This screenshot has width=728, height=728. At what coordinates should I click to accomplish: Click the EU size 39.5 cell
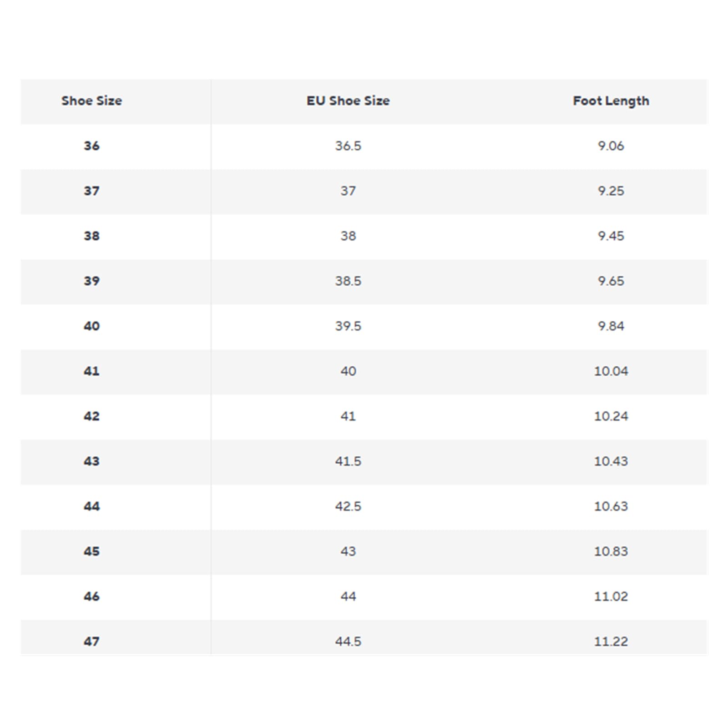point(348,326)
